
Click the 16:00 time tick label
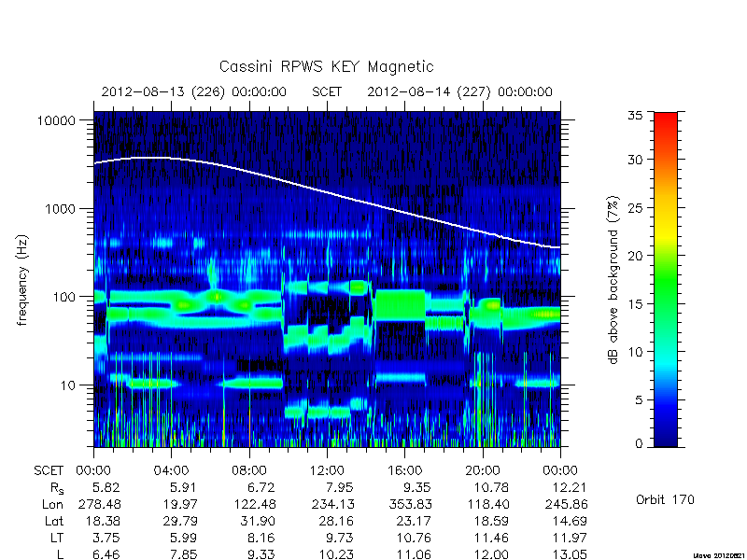(405, 471)
